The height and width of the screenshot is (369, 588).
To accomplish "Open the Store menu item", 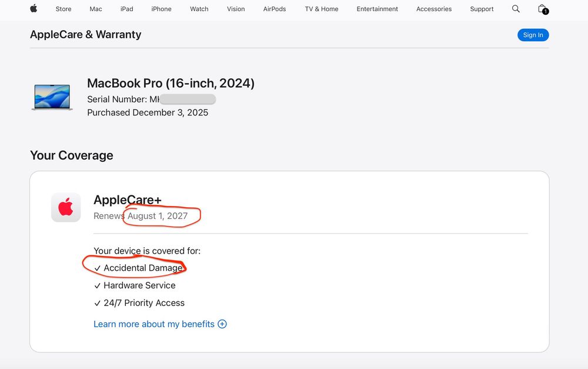I will point(64,9).
